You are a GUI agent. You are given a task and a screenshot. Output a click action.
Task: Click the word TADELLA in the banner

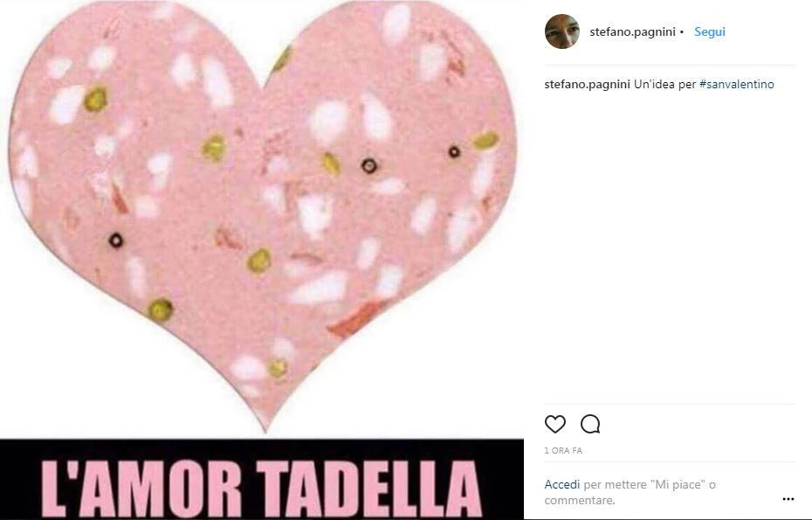coord(369,489)
